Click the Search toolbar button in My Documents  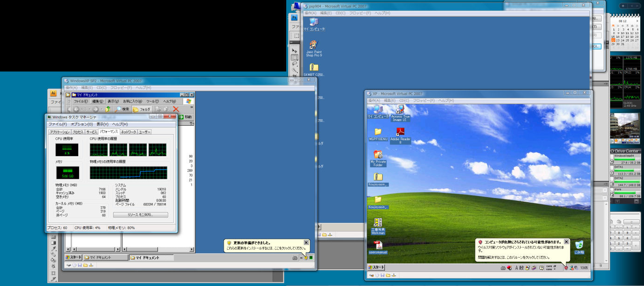point(123,109)
